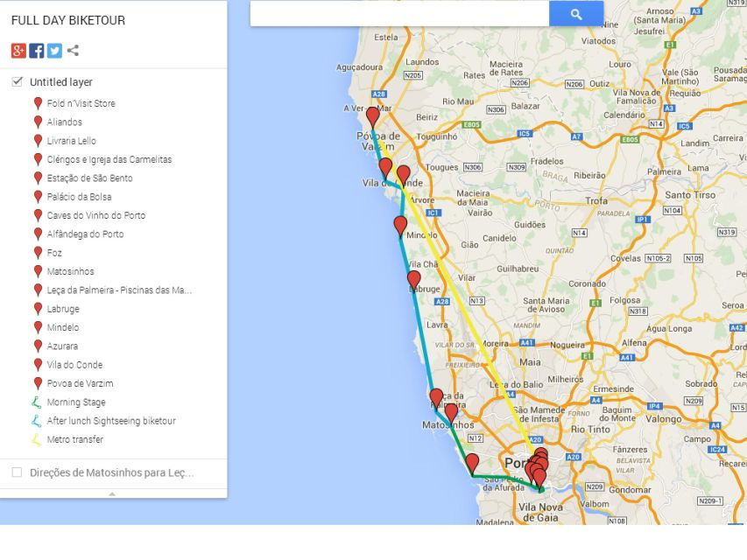Screen dimensions: 747x560
Task: Click the blue search magnifier button
Action: 575,13
